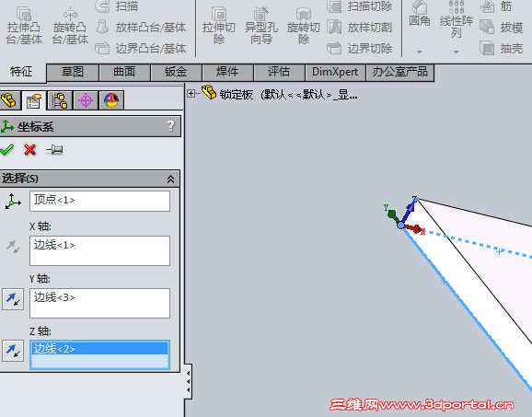Switch to the 曲面 (Surfaces) tab
Viewport: 532px width, 417px height.
(x=124, y=72)
